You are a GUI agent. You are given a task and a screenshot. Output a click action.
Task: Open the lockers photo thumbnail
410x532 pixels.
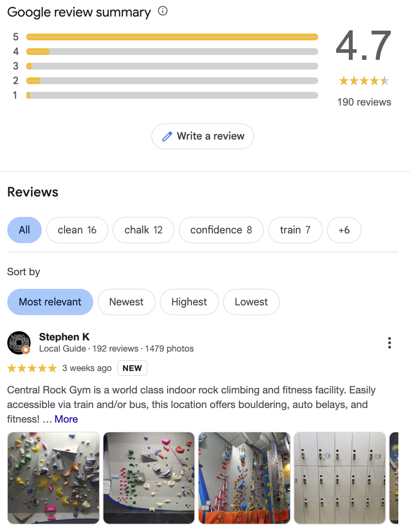[340, 478]
